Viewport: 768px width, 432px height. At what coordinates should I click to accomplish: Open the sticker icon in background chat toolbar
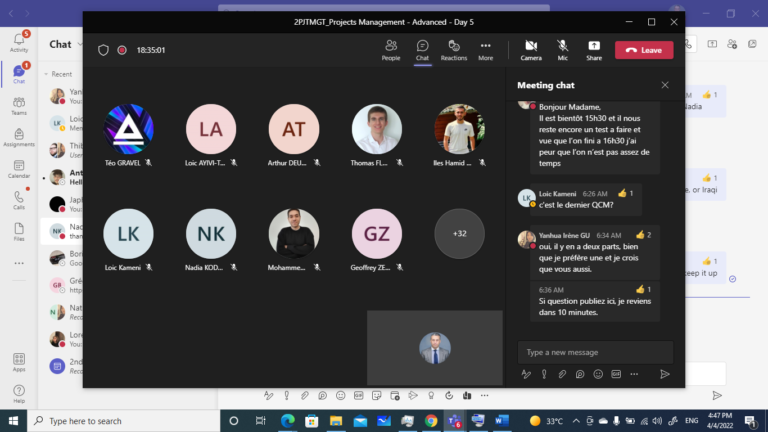(x=377, y=396)
